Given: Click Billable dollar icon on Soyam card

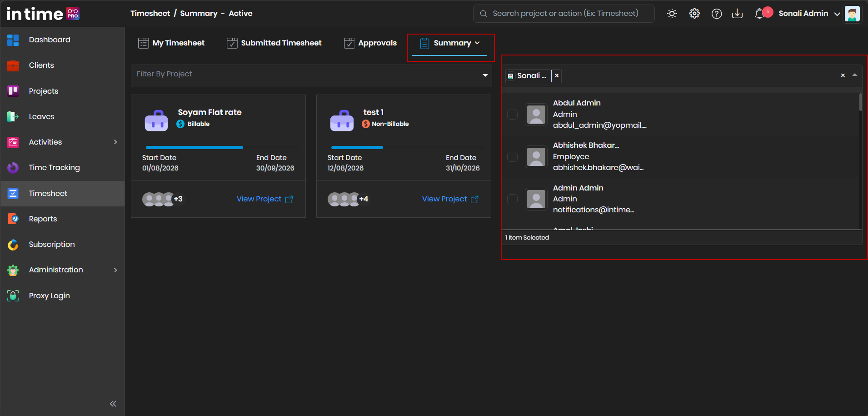Looking at the screenshot, I should click(x=180, y=124).
